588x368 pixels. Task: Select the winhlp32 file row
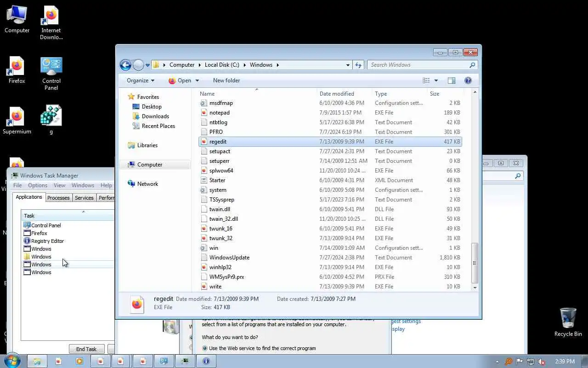pyautogui.click(x=330, y=267)
